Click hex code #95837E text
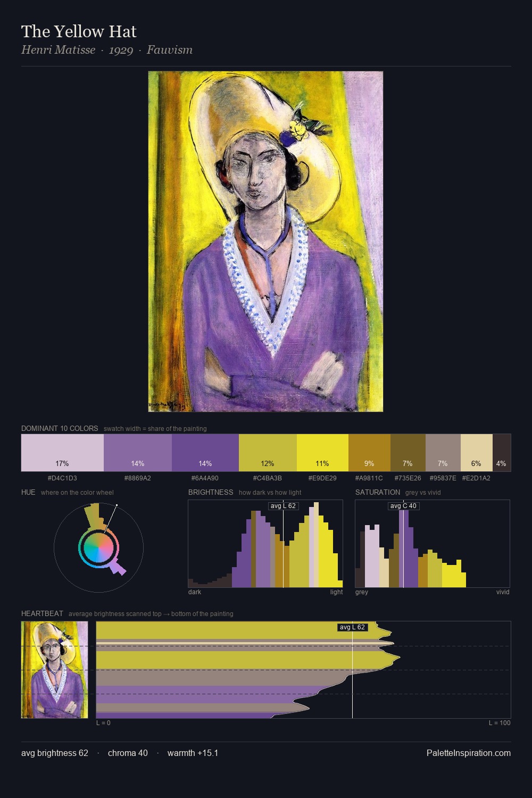Viewport: 532px width, 798px height. point(443,478)
